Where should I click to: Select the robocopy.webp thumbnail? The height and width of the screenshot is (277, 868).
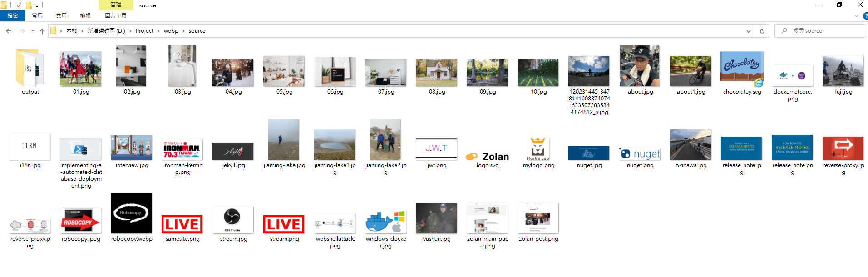(x=131, y=213)
